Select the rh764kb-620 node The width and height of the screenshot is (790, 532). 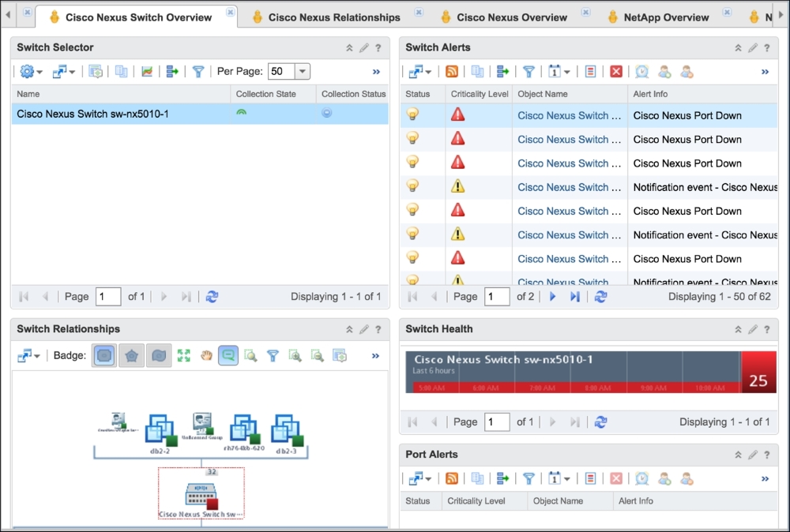pyautogui.click(x=244, y=433)
